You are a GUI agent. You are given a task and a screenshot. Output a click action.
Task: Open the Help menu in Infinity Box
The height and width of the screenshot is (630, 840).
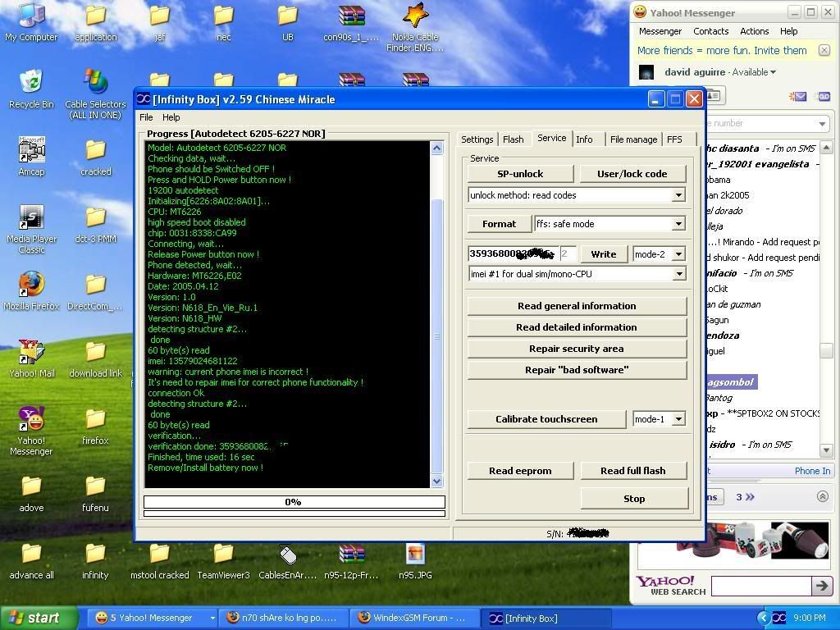pos(171,117)
